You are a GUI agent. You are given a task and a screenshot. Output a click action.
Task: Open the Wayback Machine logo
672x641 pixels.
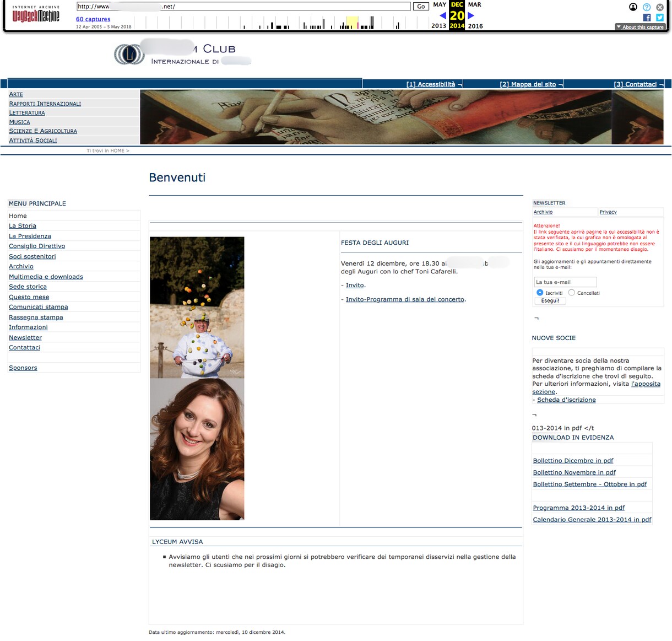tap(36, 15)
